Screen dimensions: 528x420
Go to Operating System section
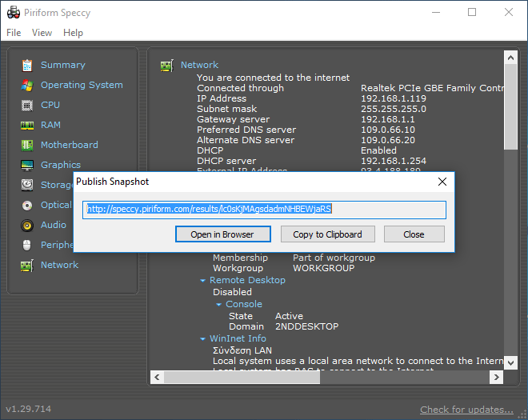[x=82, y=85]
